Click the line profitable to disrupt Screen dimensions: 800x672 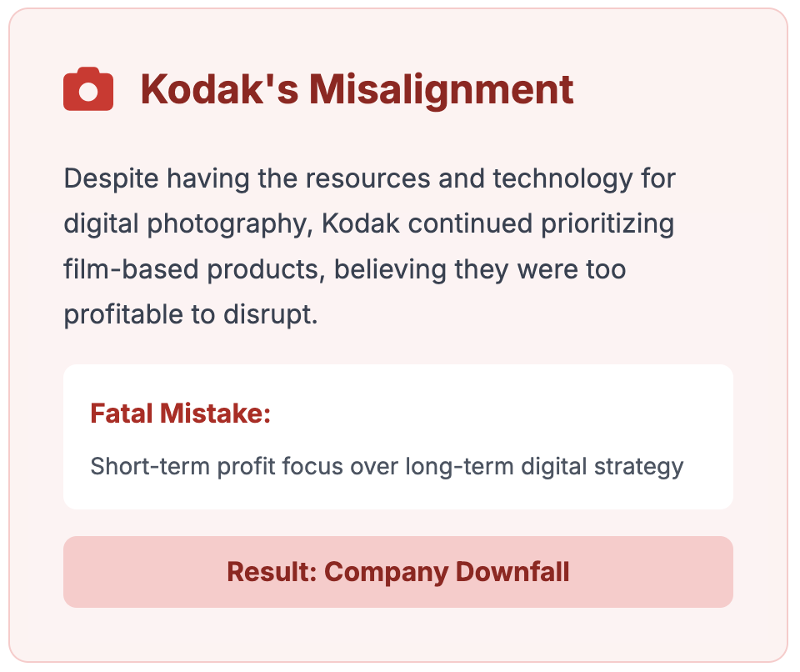pos(191,314)
